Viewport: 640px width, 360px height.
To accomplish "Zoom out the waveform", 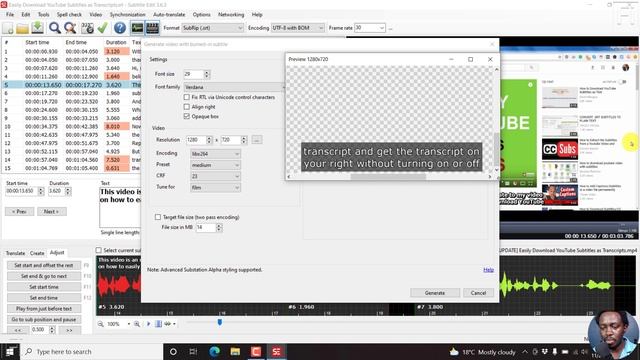I will 100,324.
